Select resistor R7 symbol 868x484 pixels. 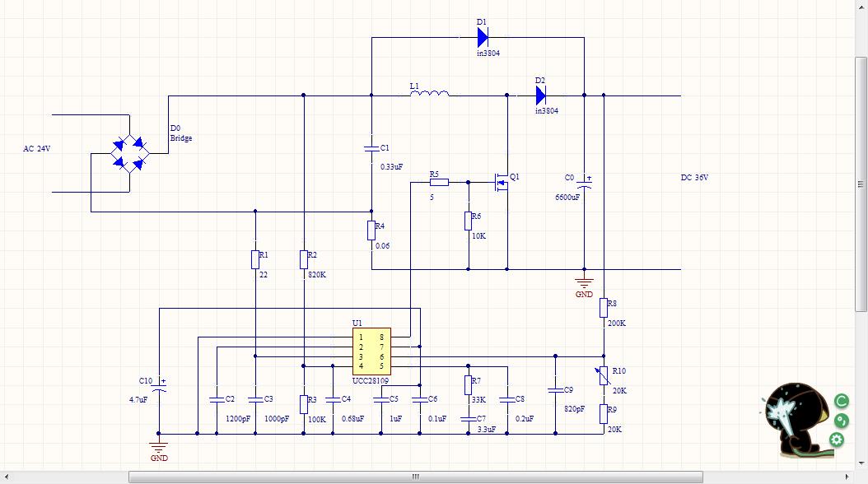click(x=469, y=385)
